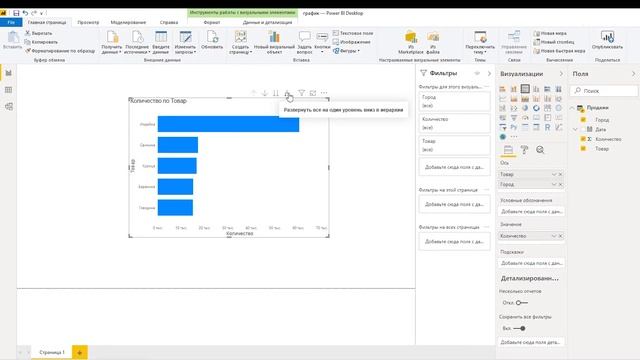Open Просмотр ribbon tab
640x360 pixels.
pos(88,22)
